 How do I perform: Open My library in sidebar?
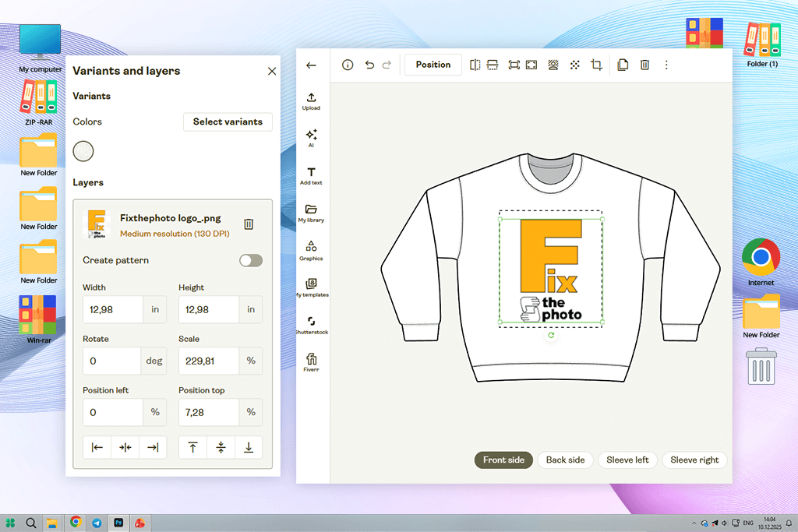(x=311, y=213)
